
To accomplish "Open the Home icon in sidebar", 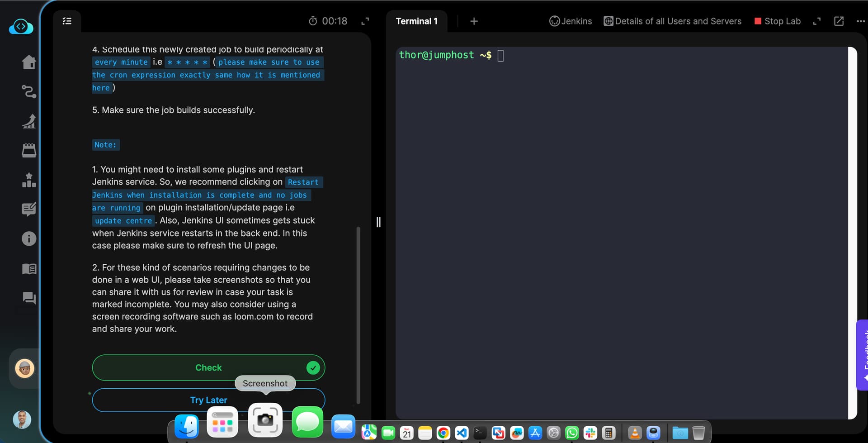I will 29,62.
